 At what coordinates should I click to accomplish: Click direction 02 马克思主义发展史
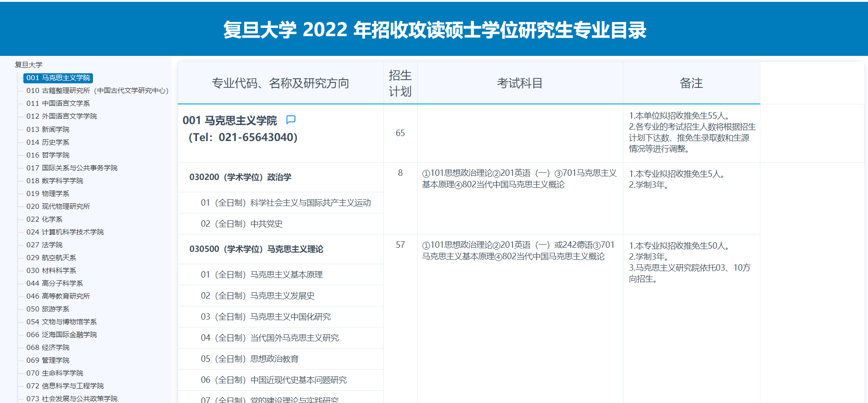pyautogui.click(x=280, y=296)
